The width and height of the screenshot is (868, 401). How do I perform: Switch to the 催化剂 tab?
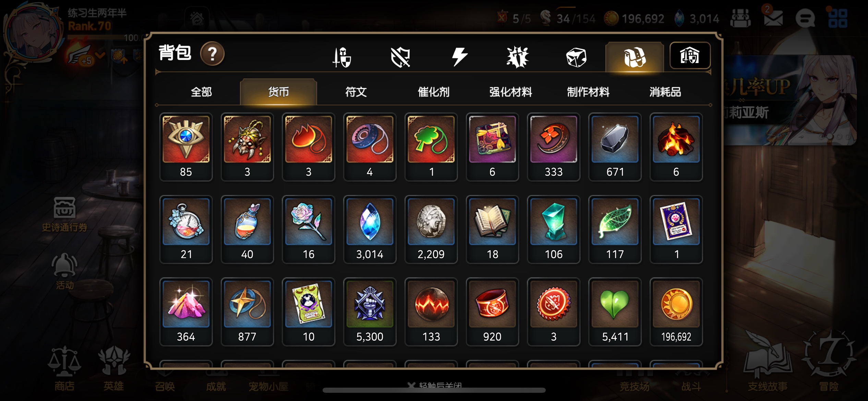coord(433,92)
